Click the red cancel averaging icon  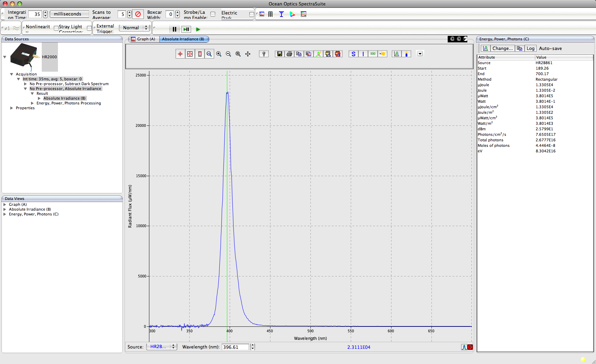coord(138,14)
